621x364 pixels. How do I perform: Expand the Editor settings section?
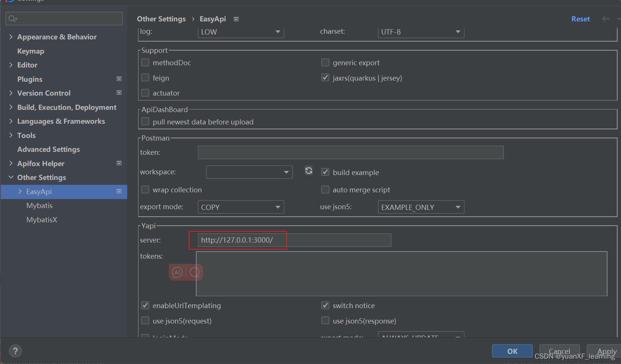(x=11, y=65)
